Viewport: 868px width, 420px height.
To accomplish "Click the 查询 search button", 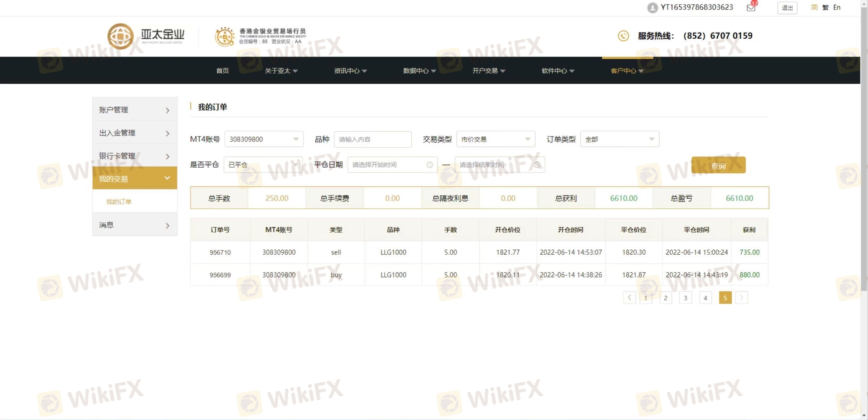I will coord(718,165).
